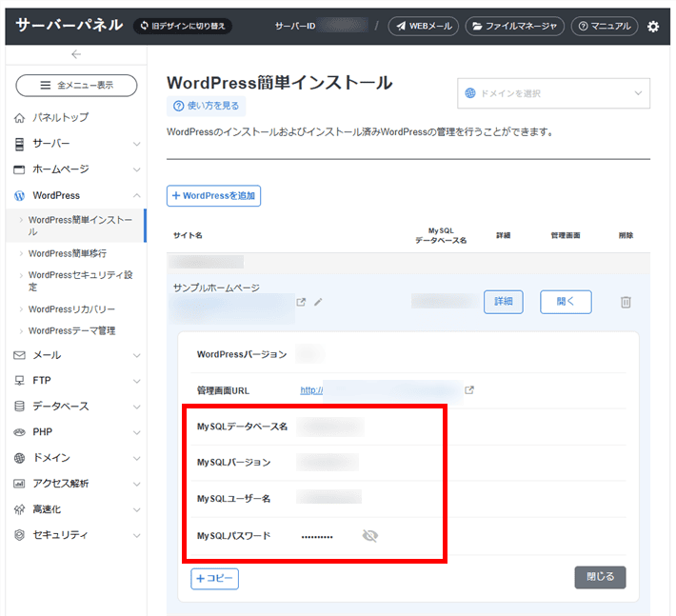Select WordPress簡単移行 submenu item
Screen dimensions: 676x616
pos(68,253)
